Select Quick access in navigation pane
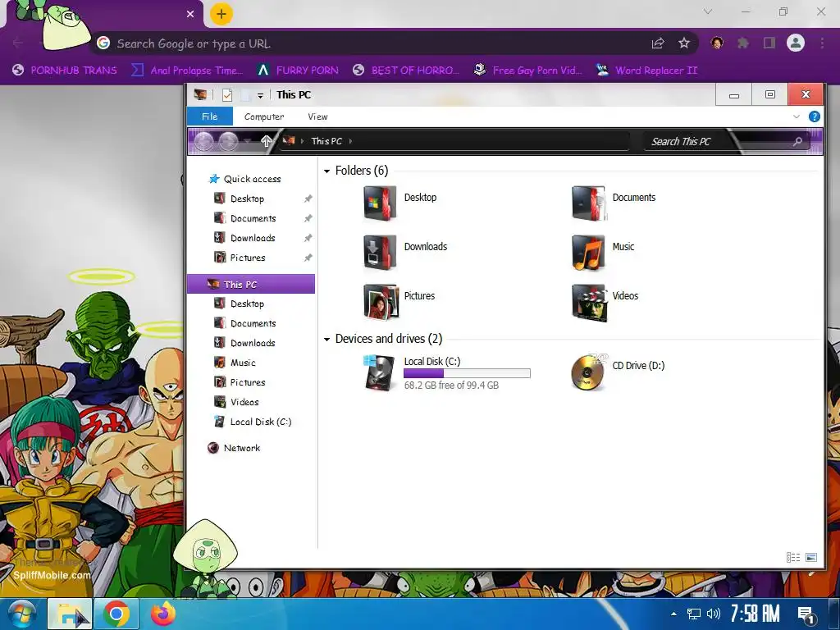The height and width of the screenshot is (630, 840). 252,179
